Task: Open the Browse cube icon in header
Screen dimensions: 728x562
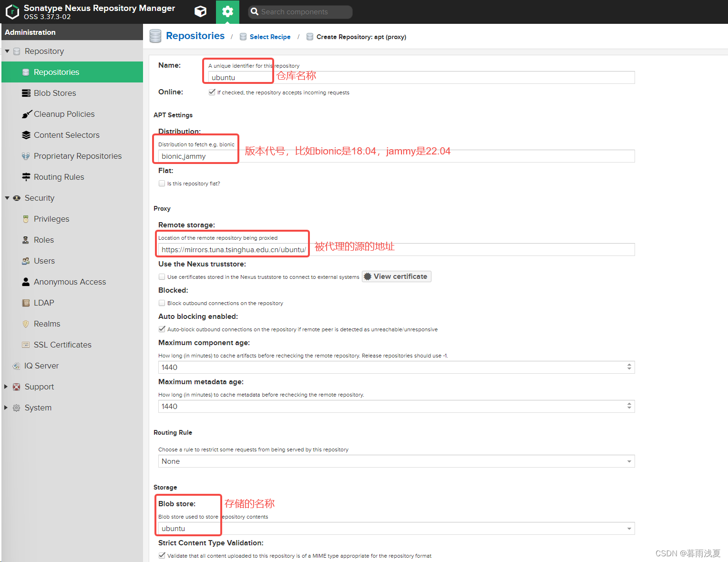Action: point(201,11)
